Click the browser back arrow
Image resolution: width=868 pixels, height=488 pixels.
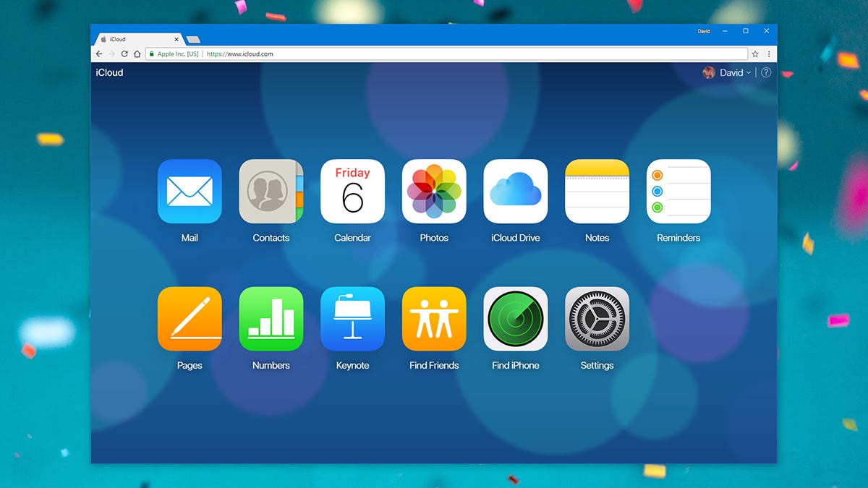click(99, 54)
